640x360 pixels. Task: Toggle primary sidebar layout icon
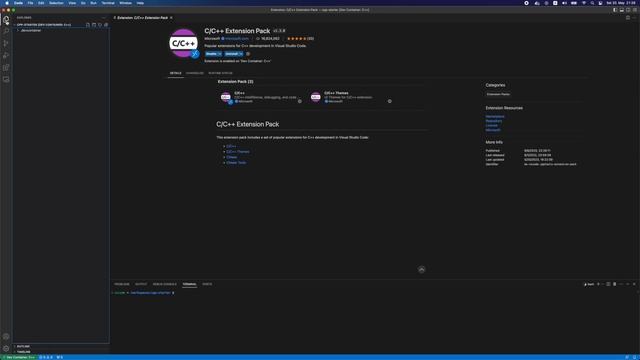[x=615, y=10]
